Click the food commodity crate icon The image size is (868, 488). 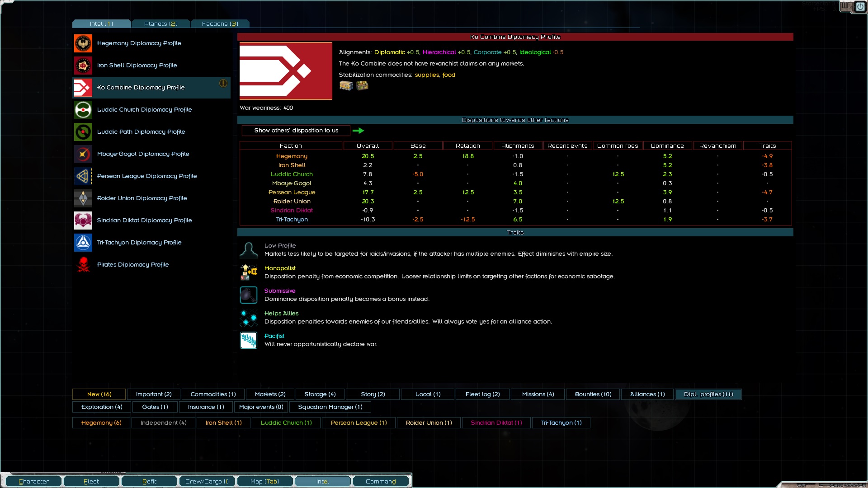pos(362,85)
